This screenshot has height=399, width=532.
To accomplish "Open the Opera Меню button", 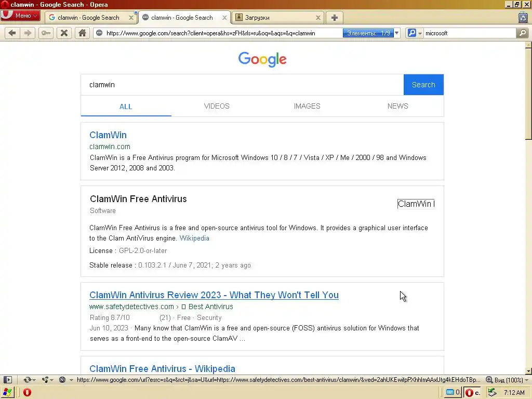I will pos(20,16).
